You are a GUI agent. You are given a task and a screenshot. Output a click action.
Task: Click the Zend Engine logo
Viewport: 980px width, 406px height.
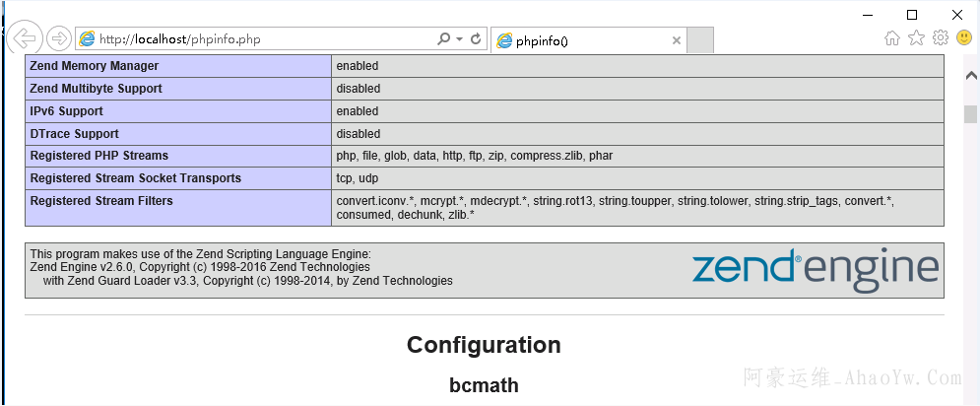(816, 268)
